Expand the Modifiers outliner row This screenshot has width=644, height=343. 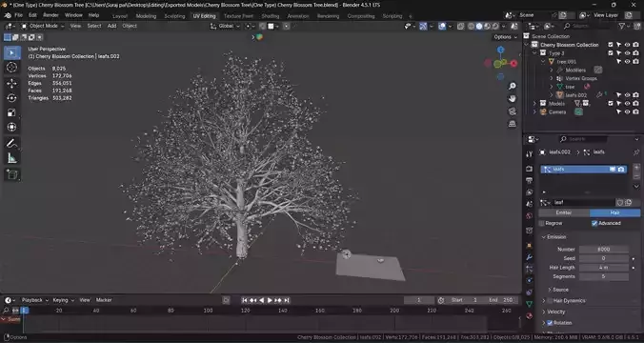click(x=552, y=71)
